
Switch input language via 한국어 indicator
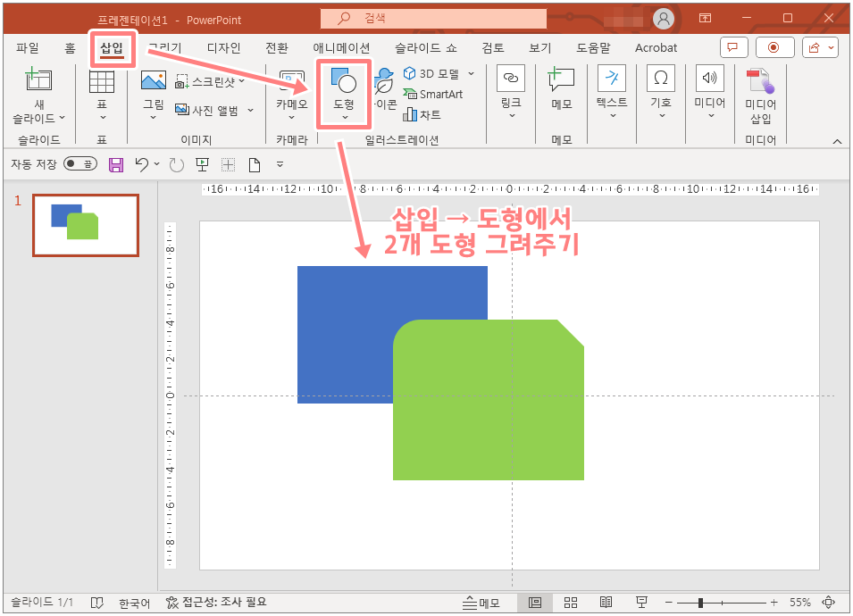(134, 602)
